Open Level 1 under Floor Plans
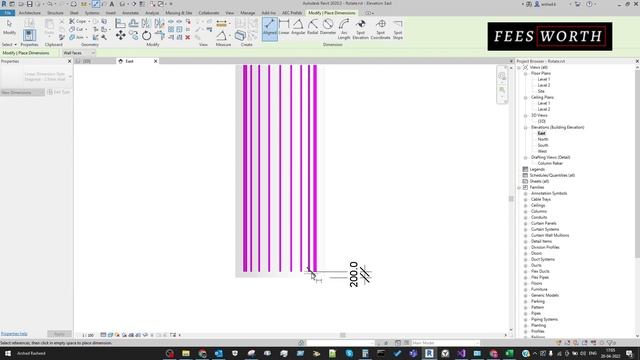The height and width of the screenshot is (360, 640). point(544,80)
